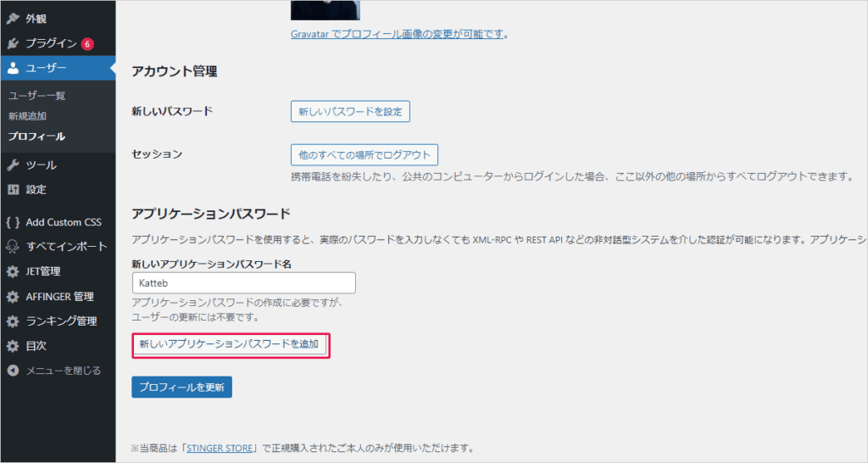Click プロフィールを更新 button

tap(181, 388)
